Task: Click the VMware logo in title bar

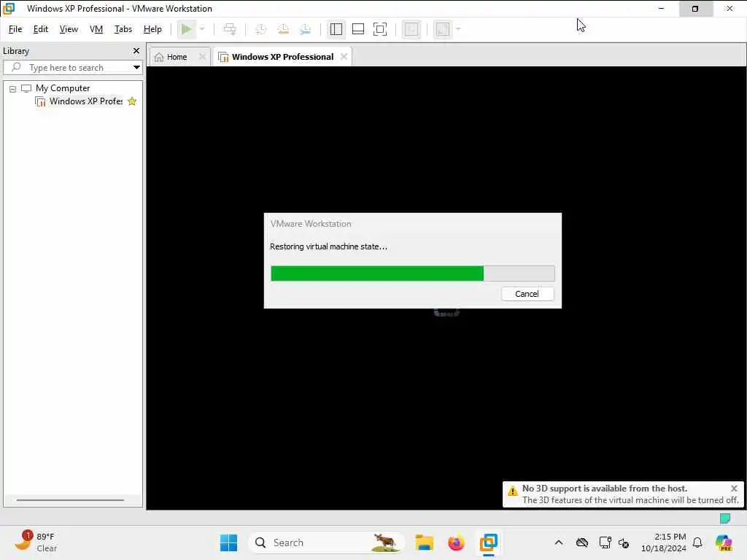Action: click(9, 9)
